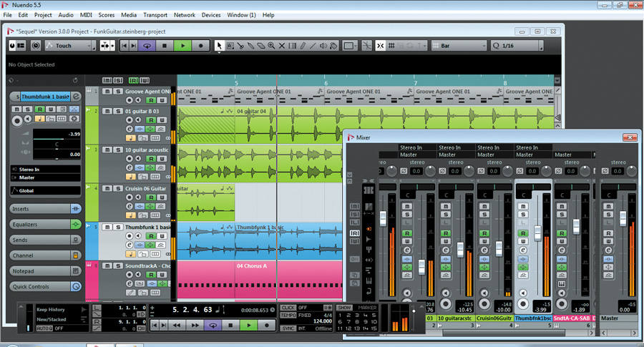The image size is (644, 347).
Task: Select the Split scissors tool
Action: (x=240, y=46)
